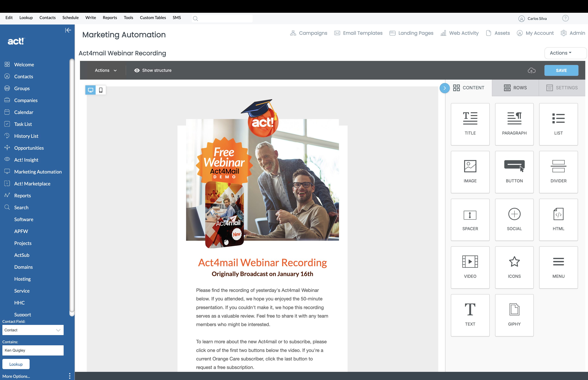Switch to mobile preview mode

(x=101, y=90)
